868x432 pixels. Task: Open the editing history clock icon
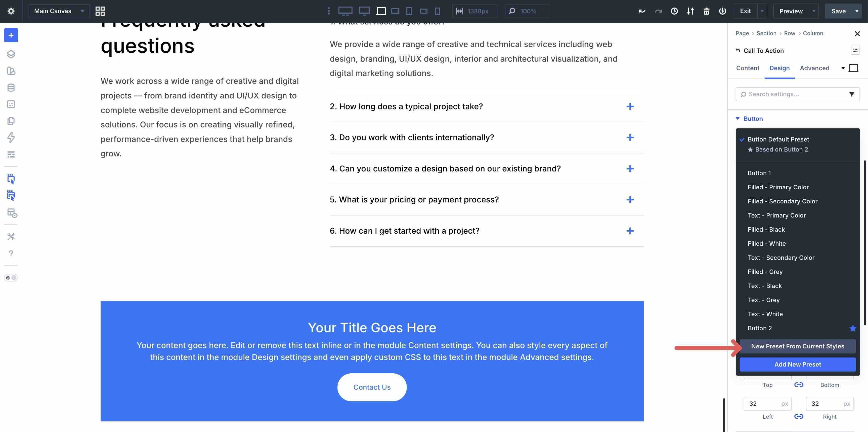(x=674, y=11)
